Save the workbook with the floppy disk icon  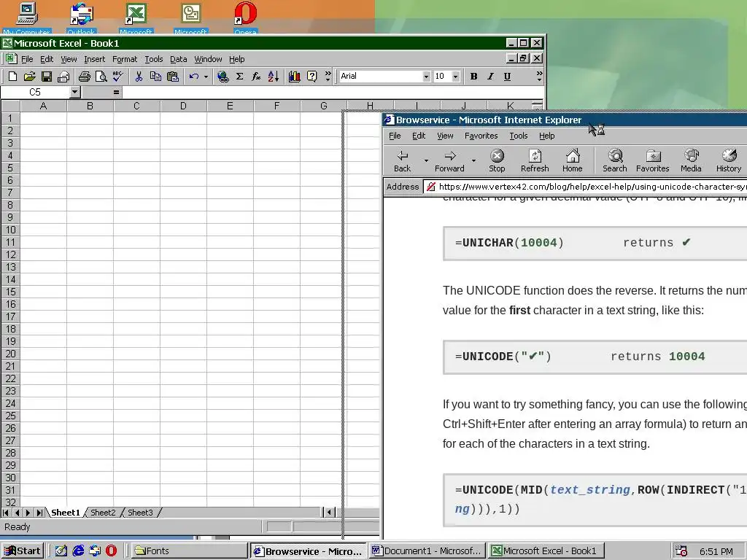point(47,76)
